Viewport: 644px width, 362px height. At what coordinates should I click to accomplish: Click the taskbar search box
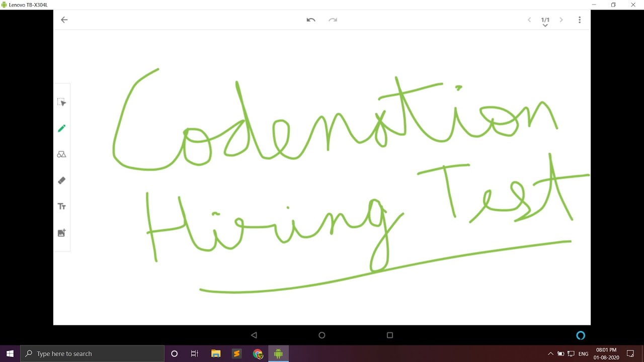click(93, 354)
